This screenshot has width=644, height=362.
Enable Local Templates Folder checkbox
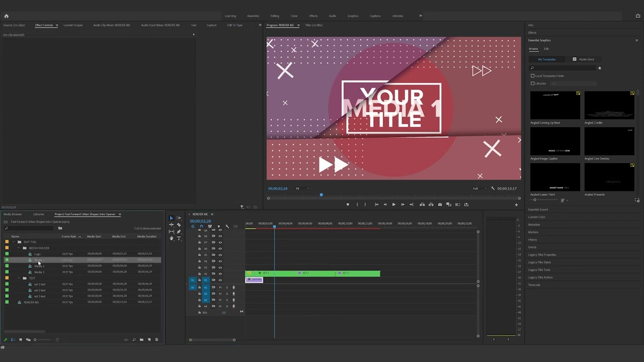point(532,76)
